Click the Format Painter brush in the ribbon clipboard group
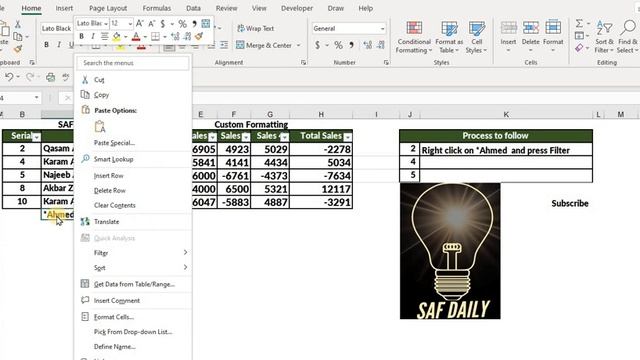Image resolution: width=640 pixels, height=360 pixels. click(18, 49)
